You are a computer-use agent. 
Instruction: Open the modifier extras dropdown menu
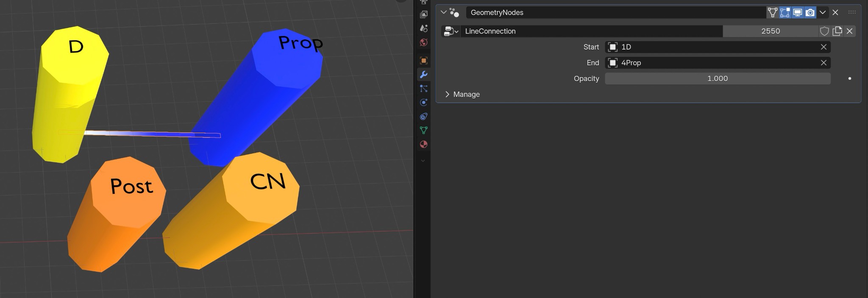823,13
